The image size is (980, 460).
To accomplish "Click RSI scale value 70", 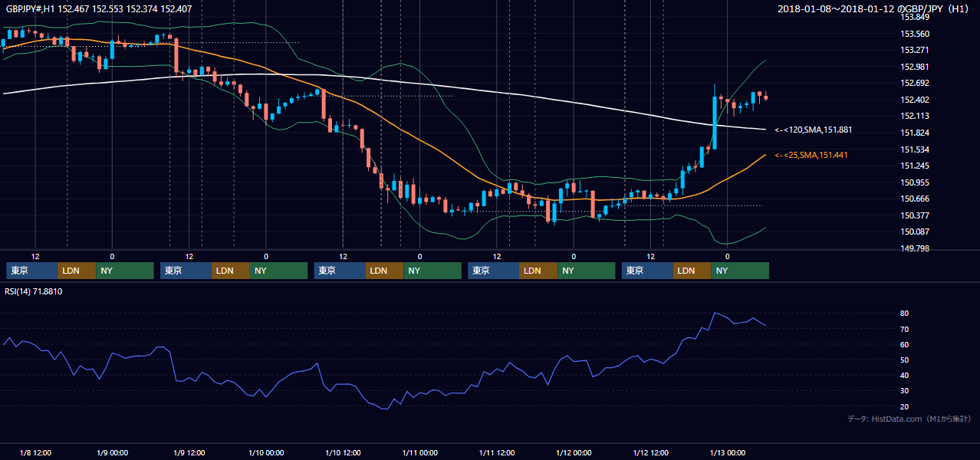I will tap(905, 329).
